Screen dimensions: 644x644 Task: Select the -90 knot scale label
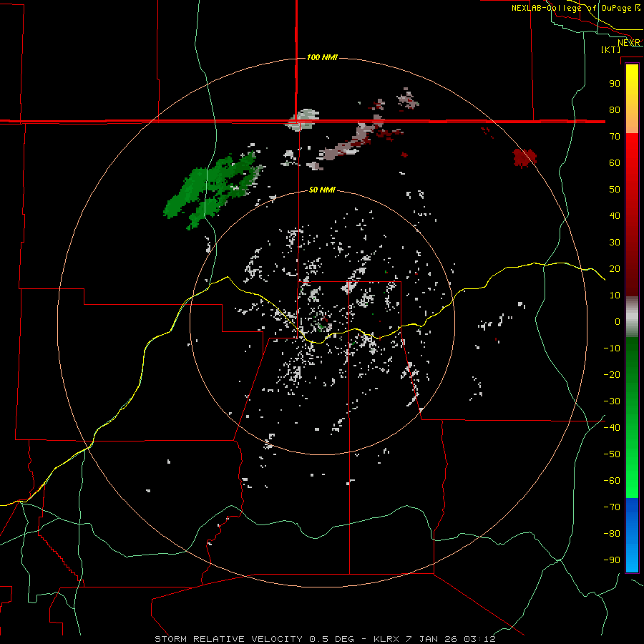click(x=612, y=560)
